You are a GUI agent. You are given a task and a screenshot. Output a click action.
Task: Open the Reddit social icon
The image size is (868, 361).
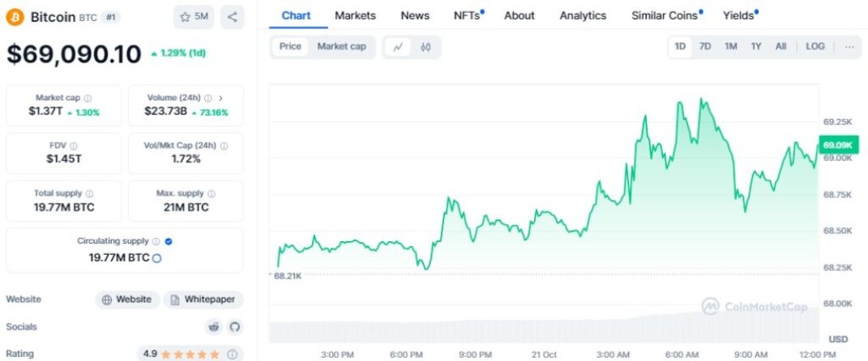(x=213, y=327)
